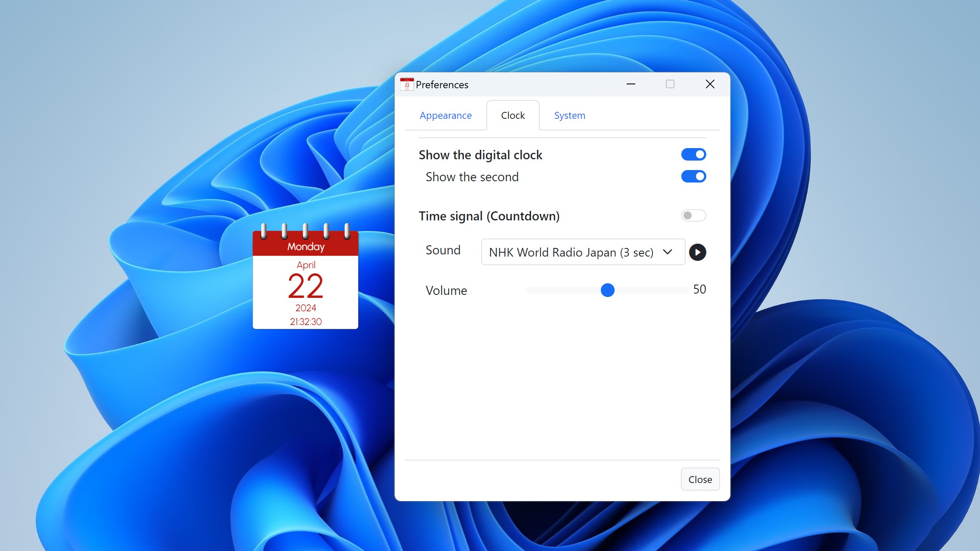The width and height of the screenshot is (980, 551).
Task: Click the chevron next to NHK World Radio Japan
Action: [x=668, y=252]
